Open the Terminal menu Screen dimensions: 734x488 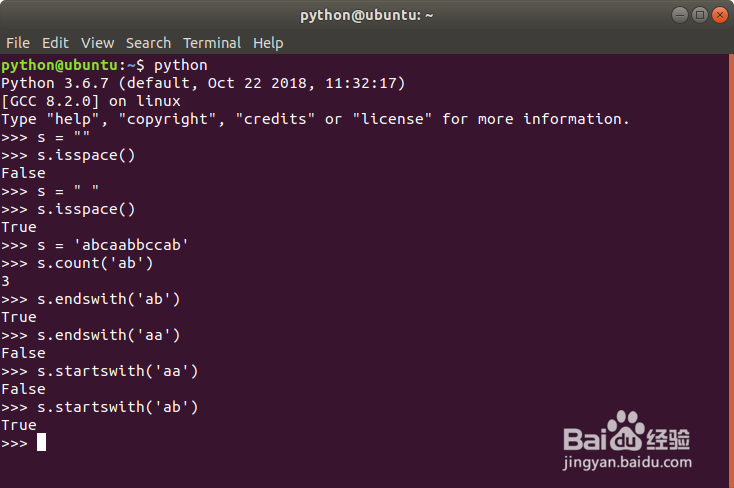pyautogui.click(x=212, y=43)
